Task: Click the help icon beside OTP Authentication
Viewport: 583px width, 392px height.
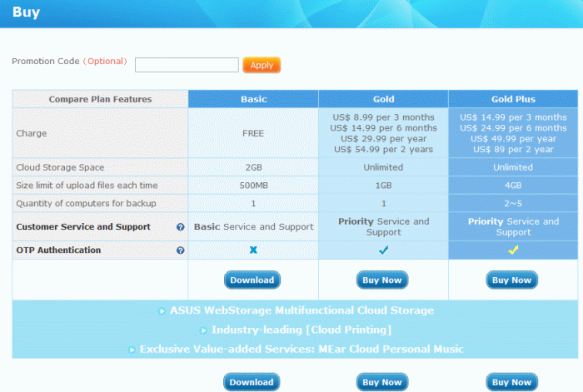Action: 181,251
